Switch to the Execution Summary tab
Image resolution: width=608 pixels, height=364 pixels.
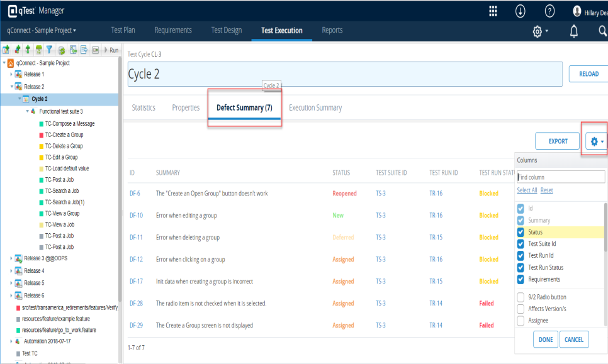(315, 108)
